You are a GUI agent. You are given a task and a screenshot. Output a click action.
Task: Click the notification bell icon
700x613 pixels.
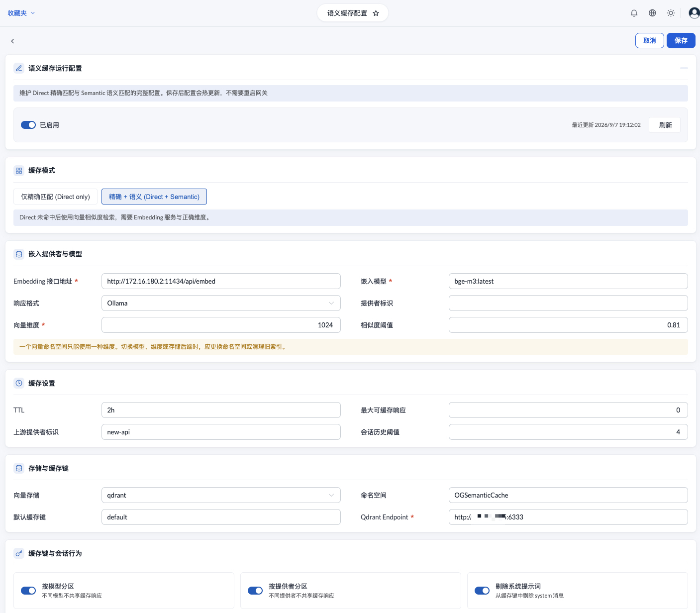click(634, 13)
